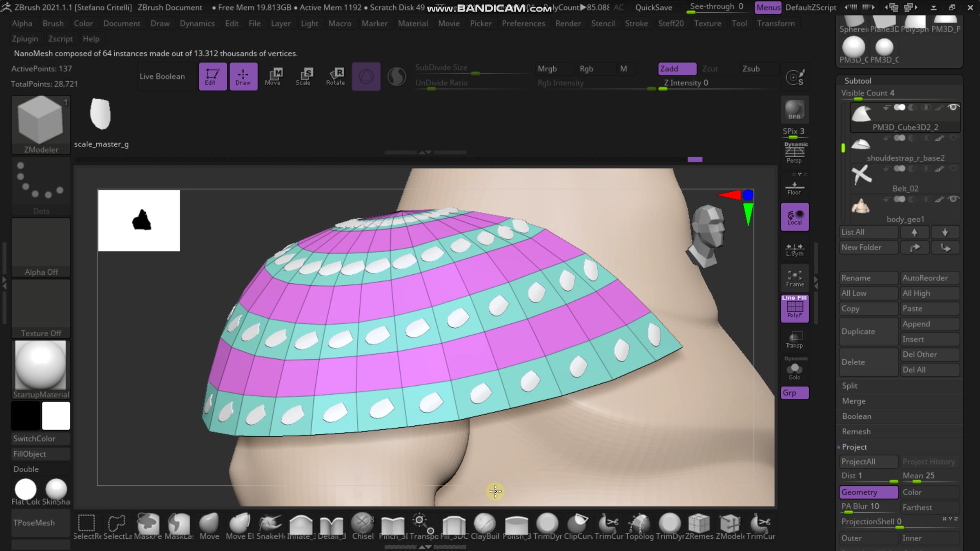Select the ZModeler brush thumbnail

tap(41, 125)
